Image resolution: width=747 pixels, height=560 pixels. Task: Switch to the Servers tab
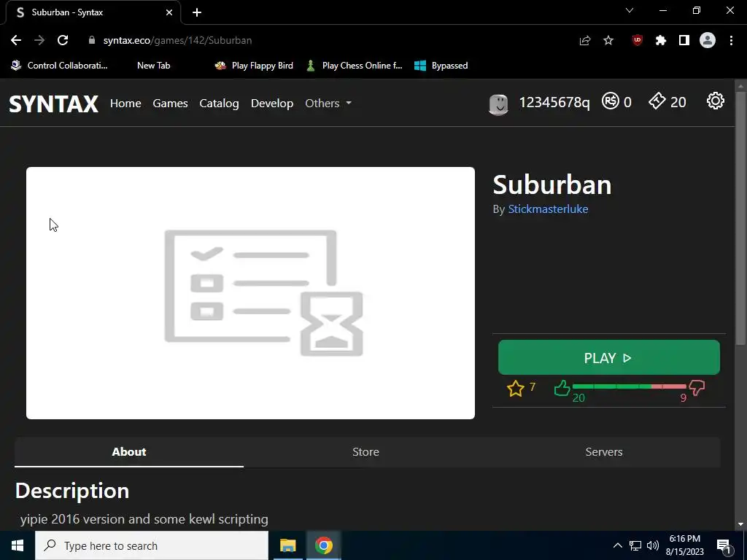[603, 452]
